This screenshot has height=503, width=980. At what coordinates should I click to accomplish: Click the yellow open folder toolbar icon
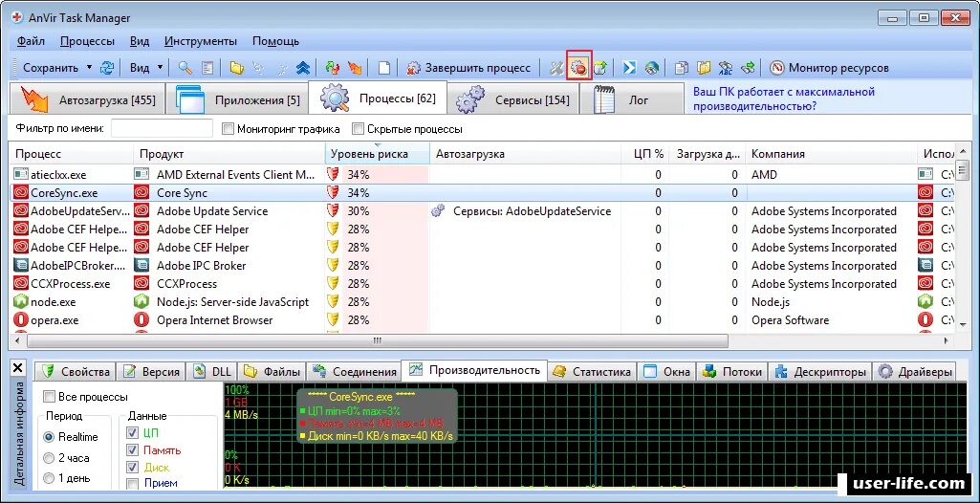coord(236,68)
